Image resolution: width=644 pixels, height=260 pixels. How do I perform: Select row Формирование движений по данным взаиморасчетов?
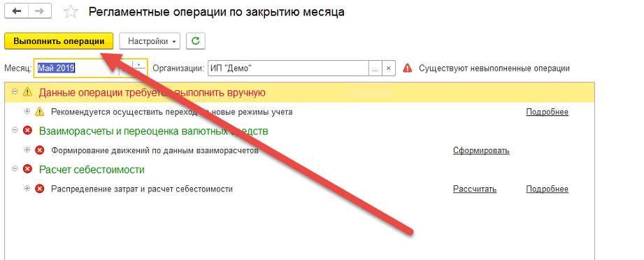click(x=155, y=150)
